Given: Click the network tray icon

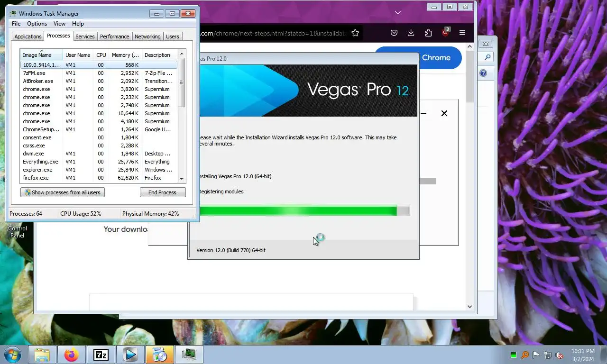Looking at the screenshot, I should (548, 355).
